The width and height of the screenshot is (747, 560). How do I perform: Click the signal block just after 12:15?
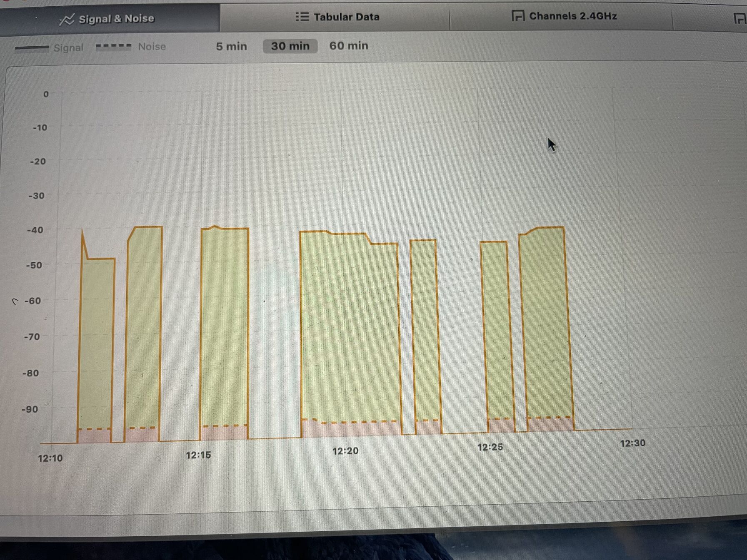tap(224, 333)
